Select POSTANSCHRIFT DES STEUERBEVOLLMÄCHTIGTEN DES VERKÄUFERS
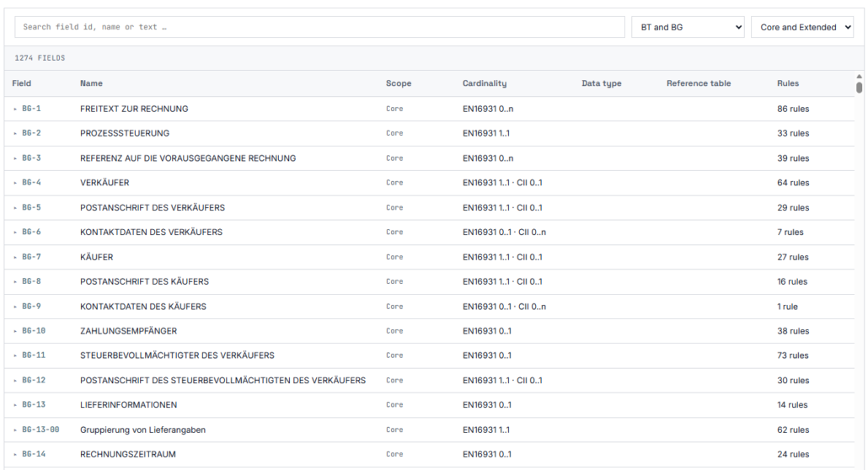This screenshot has height=470, width=868. (222, 381)
